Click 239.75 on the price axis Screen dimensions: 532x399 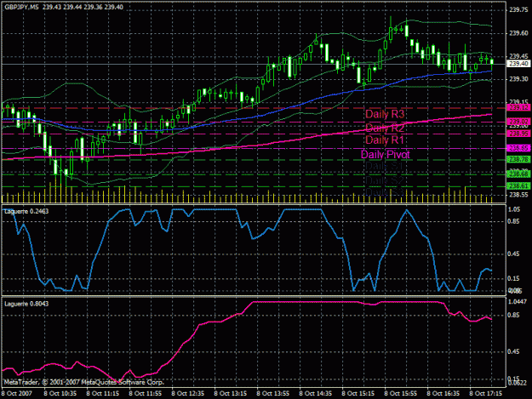click(x=518, y=10)
